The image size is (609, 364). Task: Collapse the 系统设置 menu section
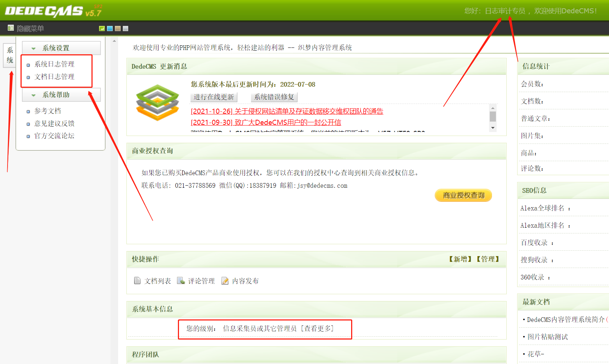[61, 48]
